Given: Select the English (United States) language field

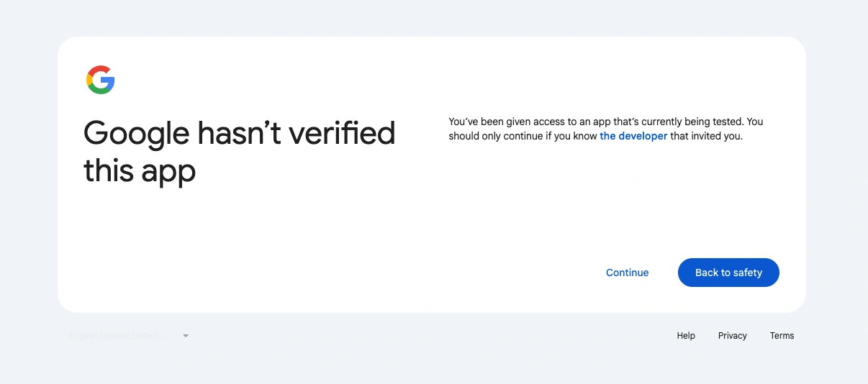Looking at the screenshot, I should [x=115, y=336].
